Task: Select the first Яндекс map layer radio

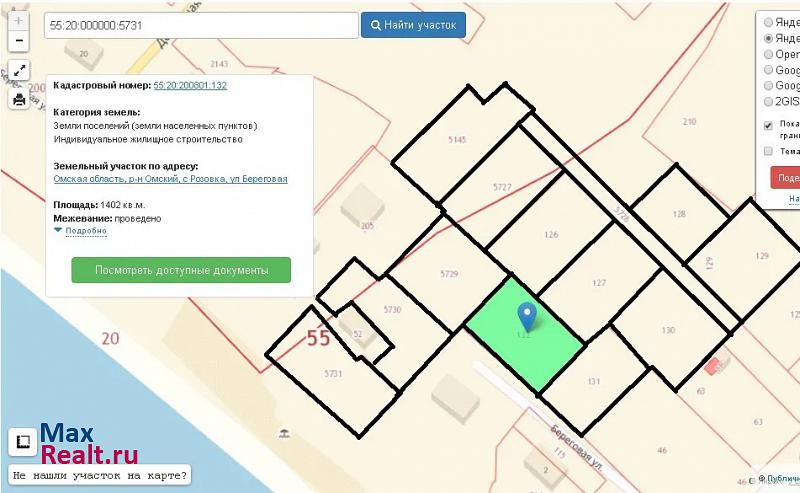Action: pos(768,21)
